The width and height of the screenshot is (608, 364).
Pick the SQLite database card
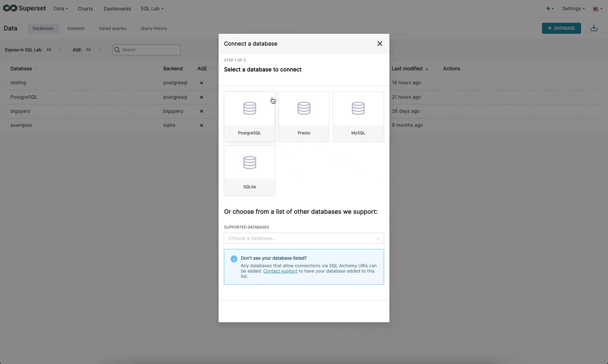click(x=249, y=170)
